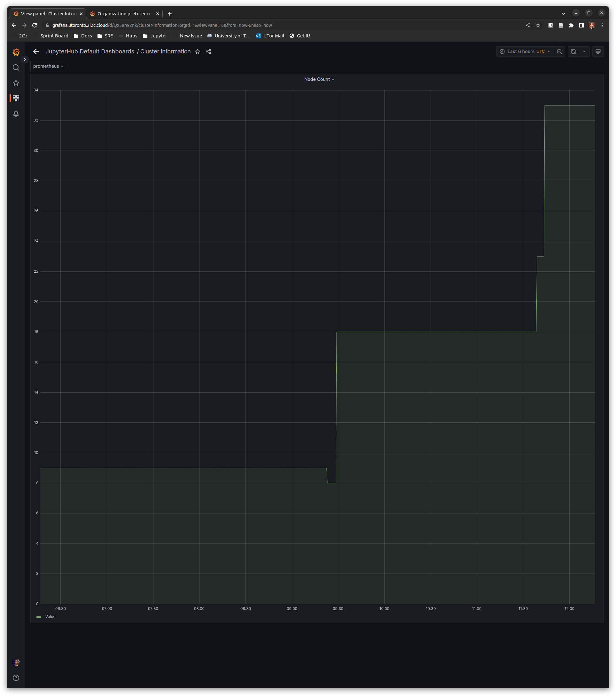616x696 pixels.
Task: Star the Cluster Information dashboard
Action: coord(198,51)
